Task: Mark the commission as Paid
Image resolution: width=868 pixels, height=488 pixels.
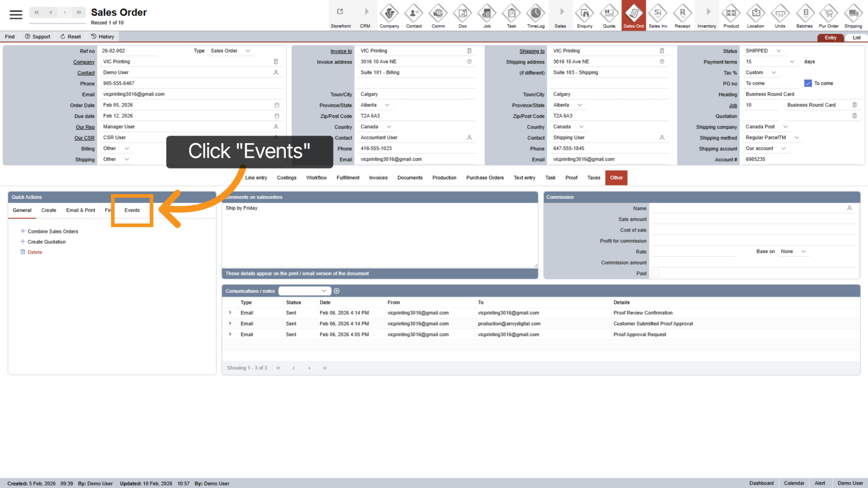Action: click(655, 273)
